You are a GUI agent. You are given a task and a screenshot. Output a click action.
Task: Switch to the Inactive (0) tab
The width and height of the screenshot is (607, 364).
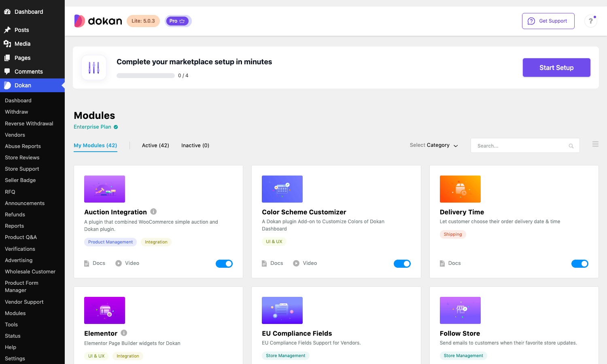195,146
